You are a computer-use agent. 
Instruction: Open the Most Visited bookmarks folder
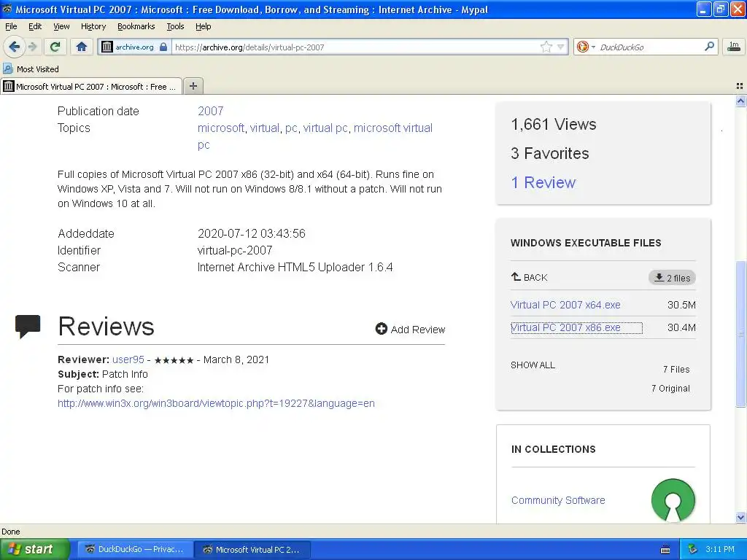31,69
